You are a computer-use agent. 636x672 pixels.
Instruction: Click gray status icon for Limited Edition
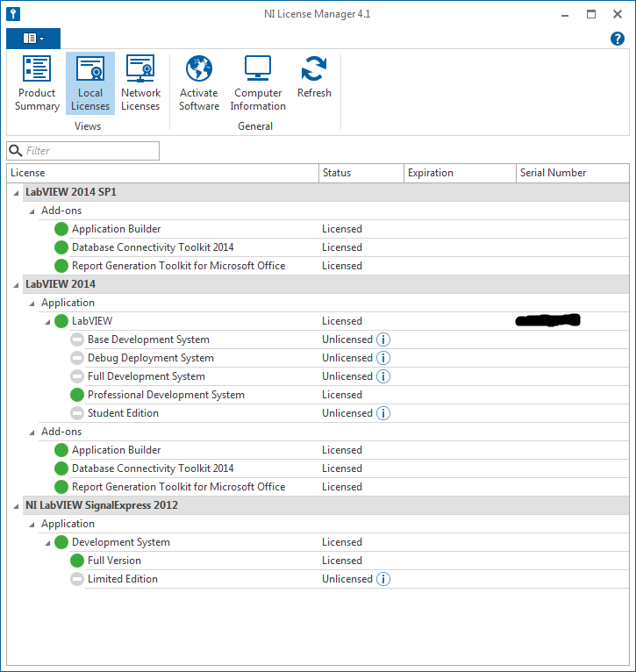point(77,579)
